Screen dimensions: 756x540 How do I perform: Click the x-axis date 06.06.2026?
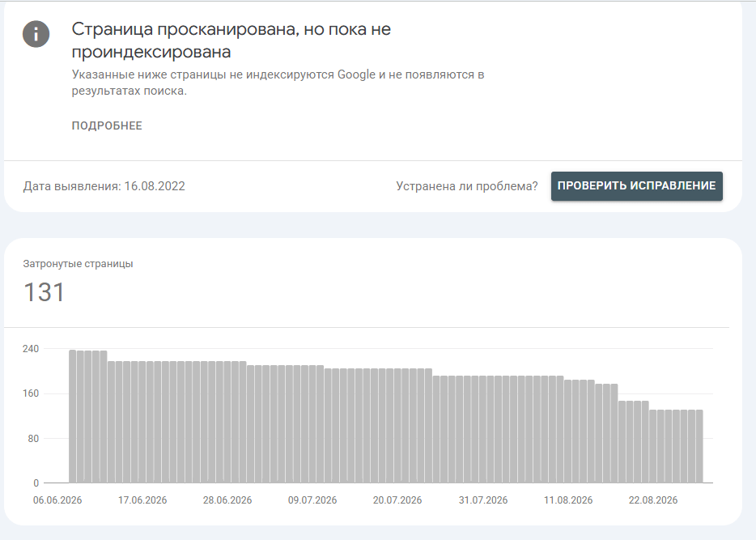[x=57, y=500]
